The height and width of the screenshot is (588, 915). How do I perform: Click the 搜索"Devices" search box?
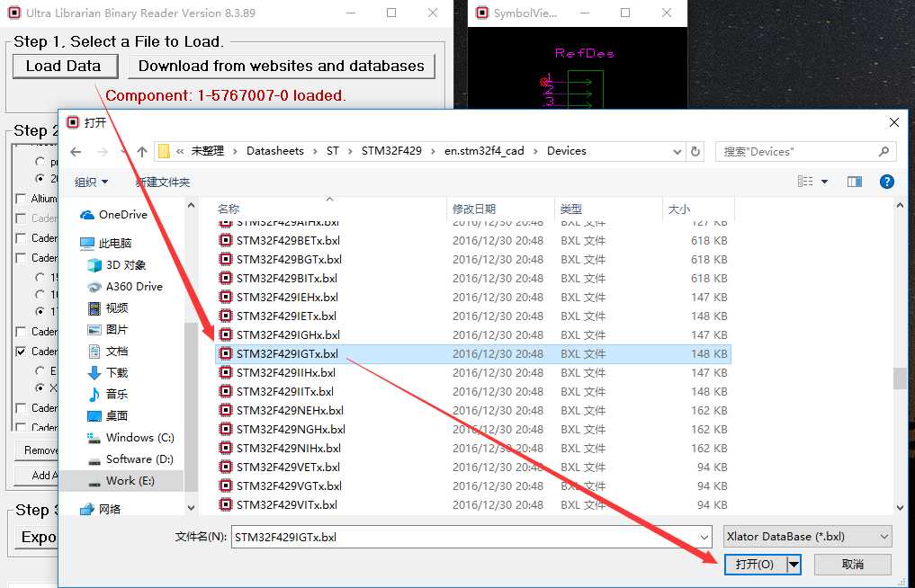805,152
